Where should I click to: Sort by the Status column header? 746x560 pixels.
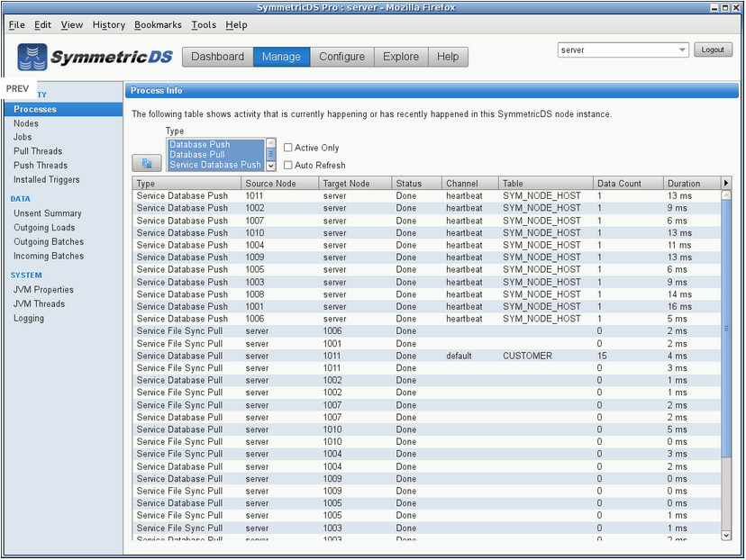click(416, 183)
